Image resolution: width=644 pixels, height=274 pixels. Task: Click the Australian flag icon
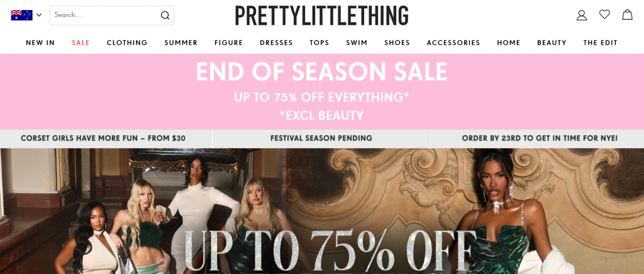coord(22,15)
